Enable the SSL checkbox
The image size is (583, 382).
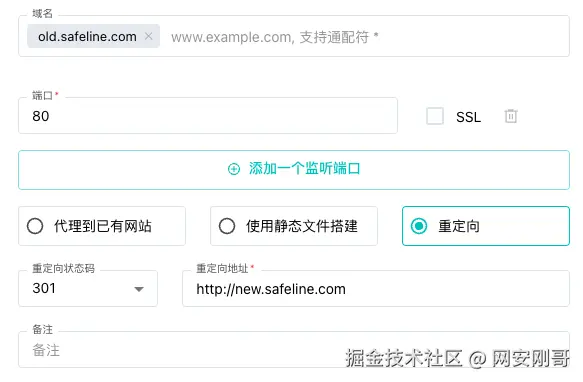click(x=435, y=116)
